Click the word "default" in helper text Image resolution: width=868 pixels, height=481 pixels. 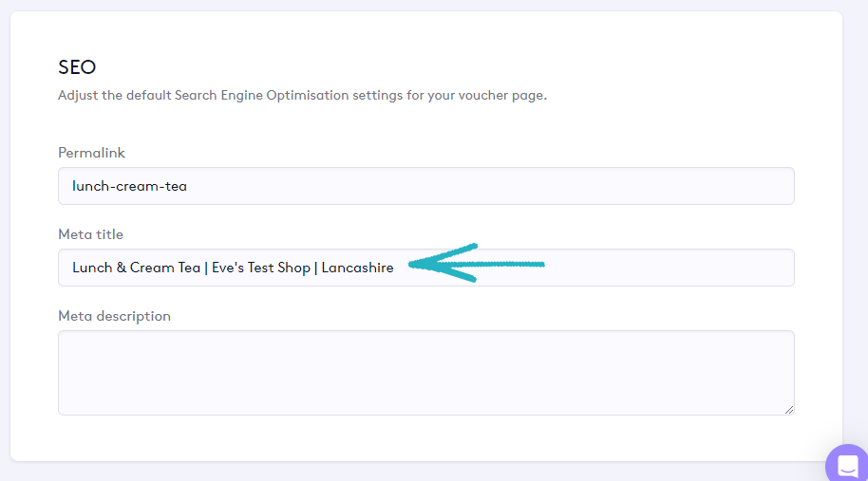pyautogui.click(x=145, y=96)
